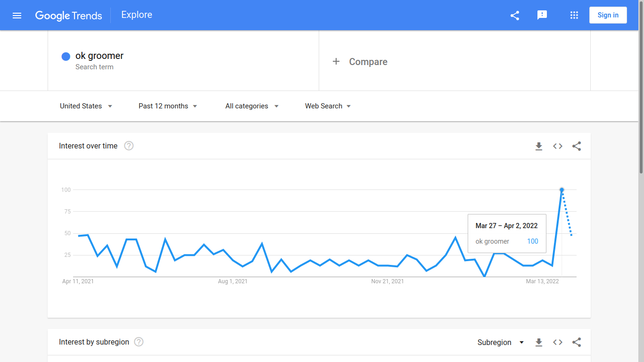644x362 pixels.
Task: Click the page vertical scrollbar
Action: tap(641, 87)
